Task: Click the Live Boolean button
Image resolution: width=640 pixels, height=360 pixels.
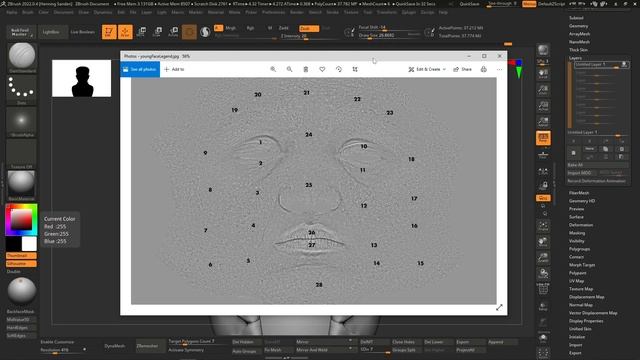Action: pos(83,32)
